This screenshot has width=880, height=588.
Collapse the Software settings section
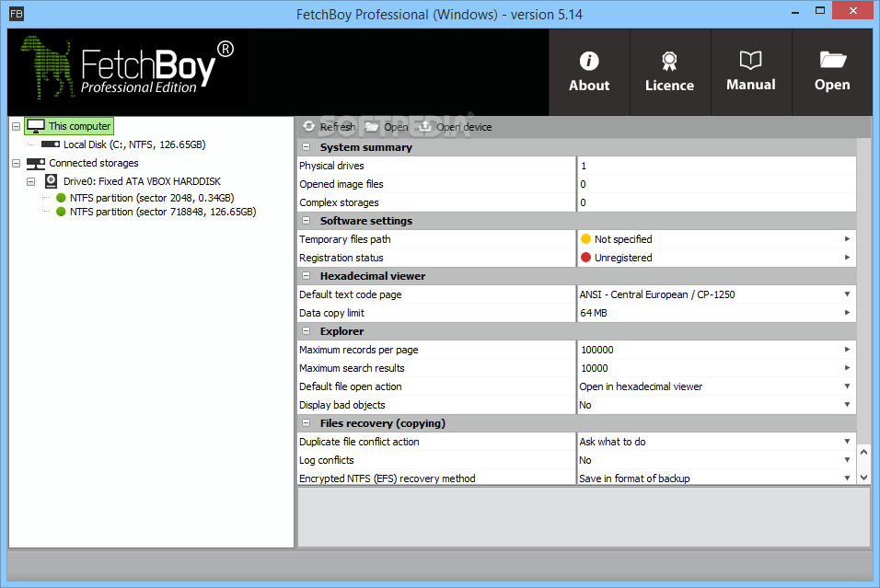click(x=307, y=221)
